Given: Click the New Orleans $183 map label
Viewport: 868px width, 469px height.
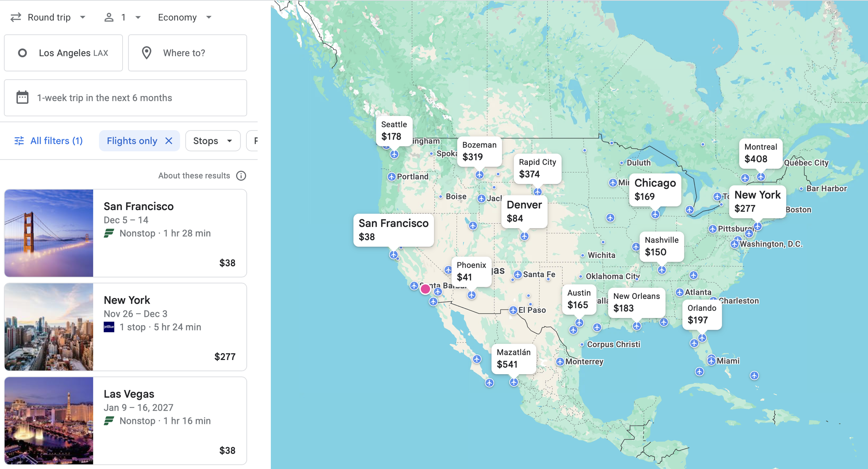Looking at the screenshot, I should click(636, 303).
